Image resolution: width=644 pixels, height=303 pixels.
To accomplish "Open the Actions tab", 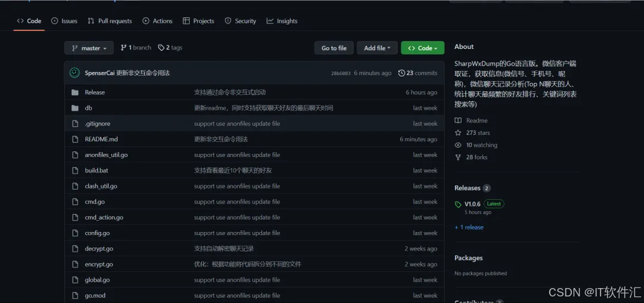I will pyautogui.click(x=157, y=21).
